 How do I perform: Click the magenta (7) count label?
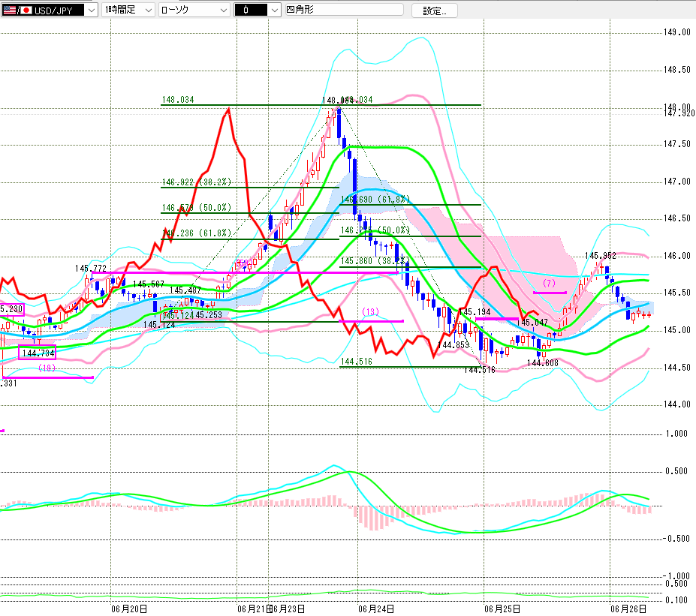point(549,284)
